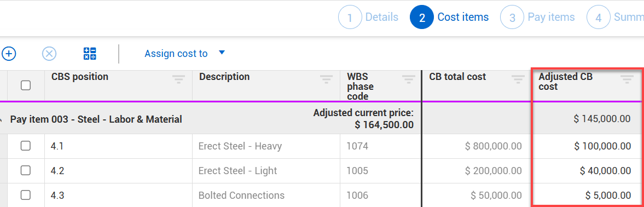Open the calculator icon in toolbar

point(90,54)
